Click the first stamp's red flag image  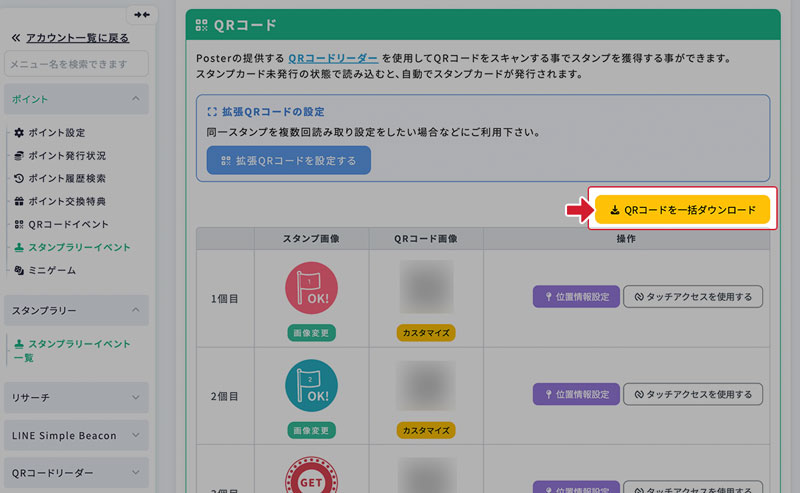point(311,289)
